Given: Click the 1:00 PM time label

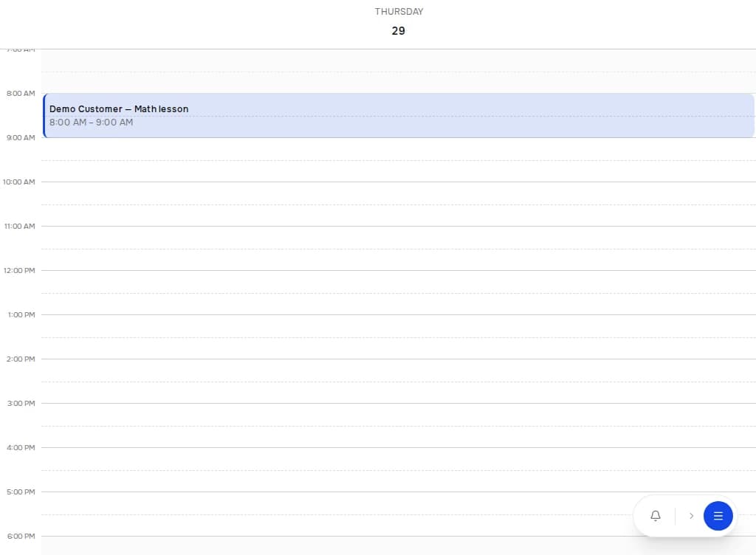Looking at the screenshot, I should 21,315.
